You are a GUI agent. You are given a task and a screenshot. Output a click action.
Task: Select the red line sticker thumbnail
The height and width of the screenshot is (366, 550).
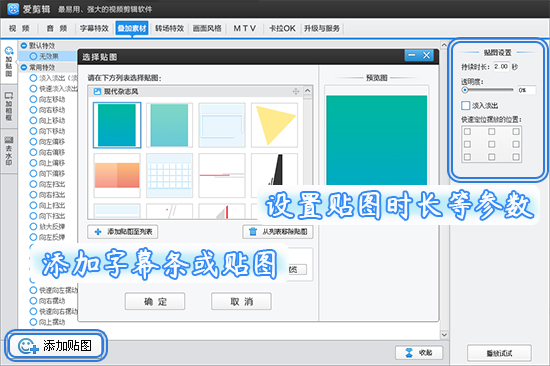click(x=222, y=175)
